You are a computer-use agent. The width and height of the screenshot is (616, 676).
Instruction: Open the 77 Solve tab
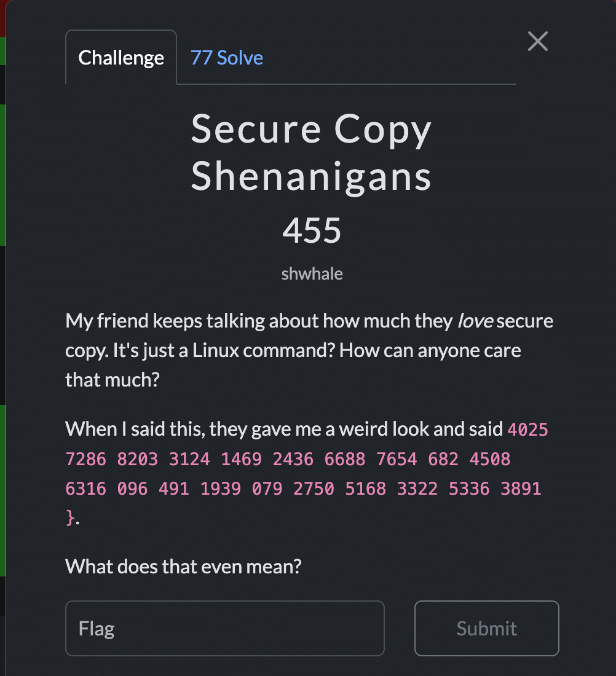pyautogui.click(x=226, y=58)
